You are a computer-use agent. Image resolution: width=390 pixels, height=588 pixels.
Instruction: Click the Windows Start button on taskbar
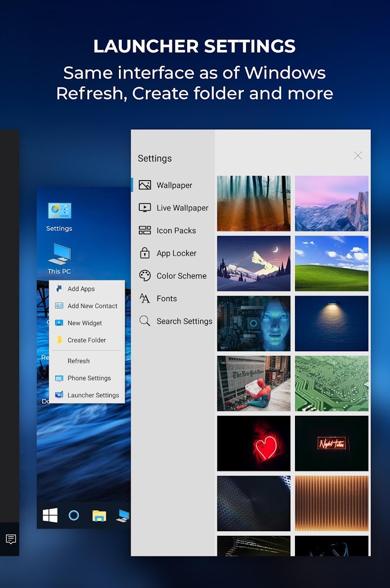[50, 515]
